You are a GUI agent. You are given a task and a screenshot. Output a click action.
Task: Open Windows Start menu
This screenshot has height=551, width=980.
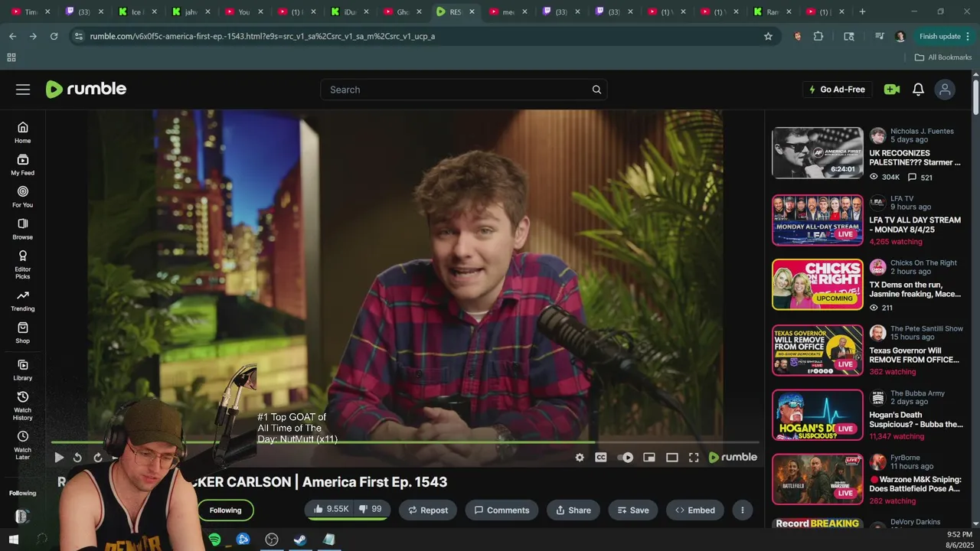(x=14, y=540)
